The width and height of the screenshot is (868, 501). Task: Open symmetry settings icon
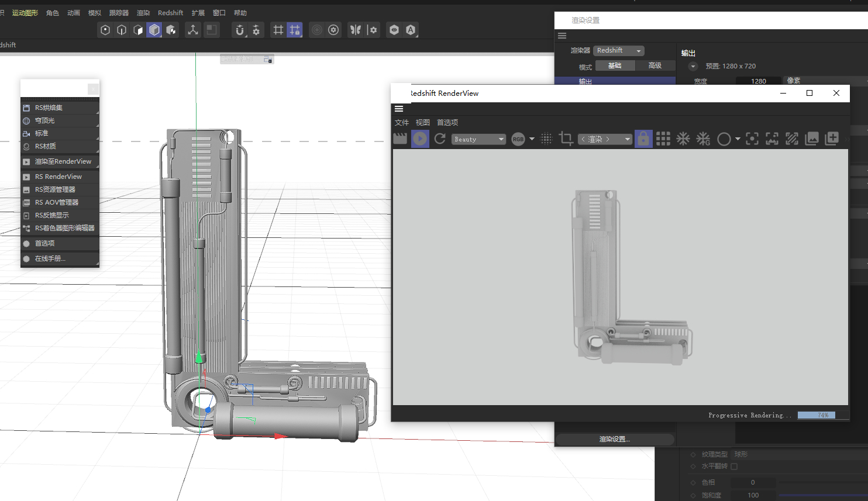coord(372,30)
